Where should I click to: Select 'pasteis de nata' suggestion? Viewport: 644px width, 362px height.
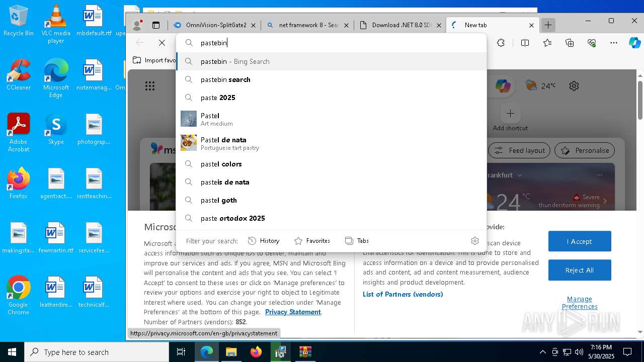(332, 182)
